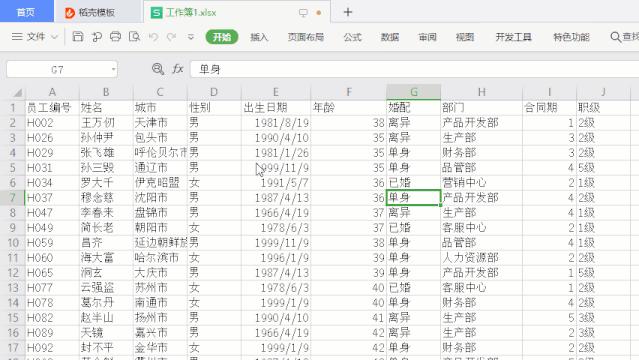
Task: Switch to the 视图 ribbon tab
Action: (x=465, y=37)
